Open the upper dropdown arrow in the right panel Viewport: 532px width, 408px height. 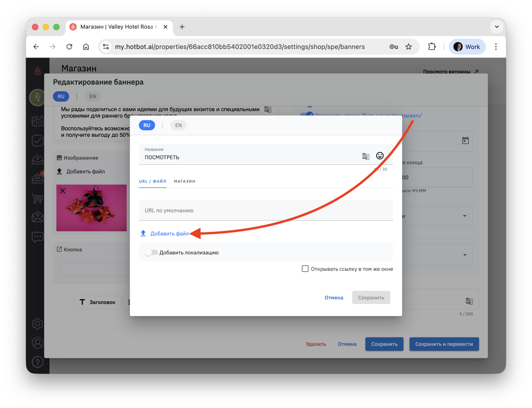pos(465,216)
